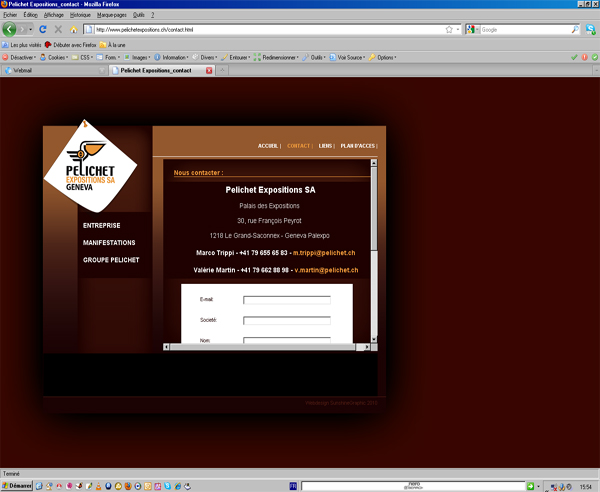The width and height of the screenshot is (600, 492).
Task: Click the green arrow button in taskbar
Action: [x=530, y=486]
